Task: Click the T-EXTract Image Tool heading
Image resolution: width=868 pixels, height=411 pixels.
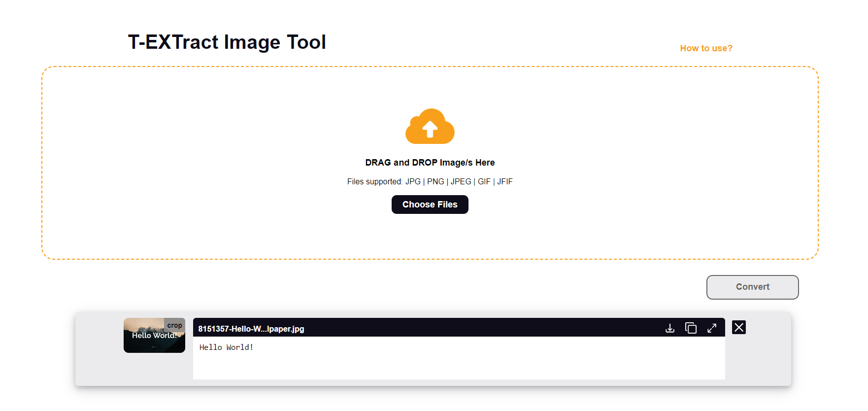Action: 227,42
